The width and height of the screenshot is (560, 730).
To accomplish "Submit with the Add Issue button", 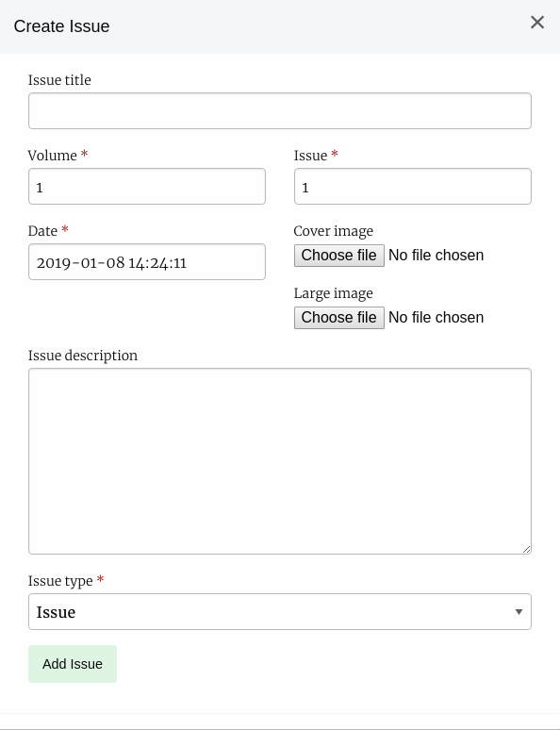I will point(73,664).
